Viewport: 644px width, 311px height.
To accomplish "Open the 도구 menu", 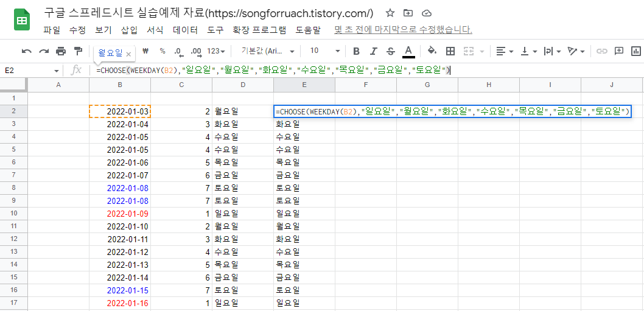I will coord(215,30).
